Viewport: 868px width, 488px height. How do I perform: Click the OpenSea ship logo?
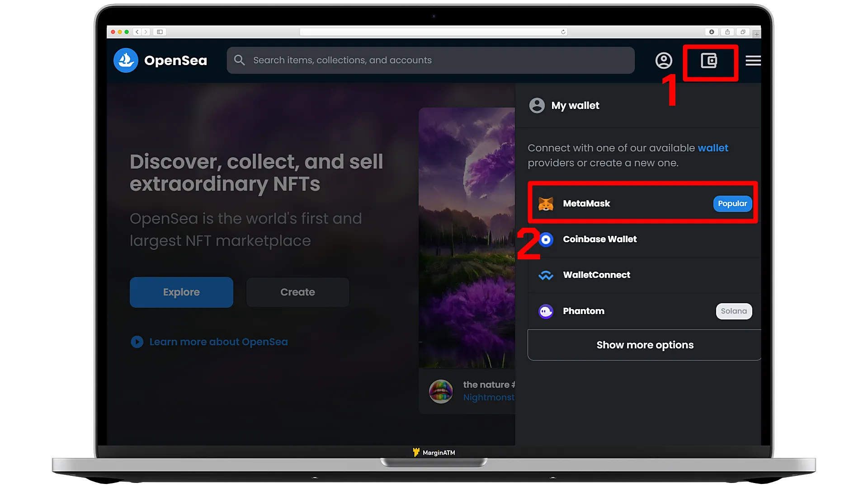tap(126, 60)
